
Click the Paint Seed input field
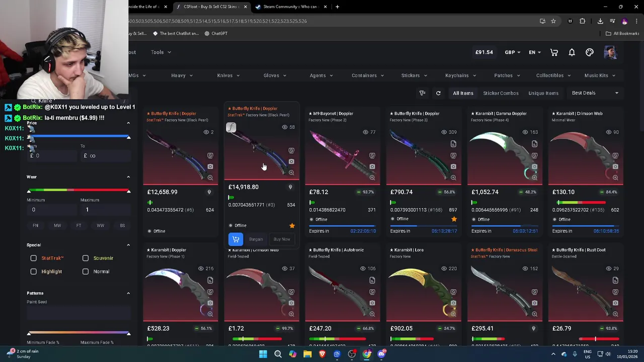click(78, 312)
